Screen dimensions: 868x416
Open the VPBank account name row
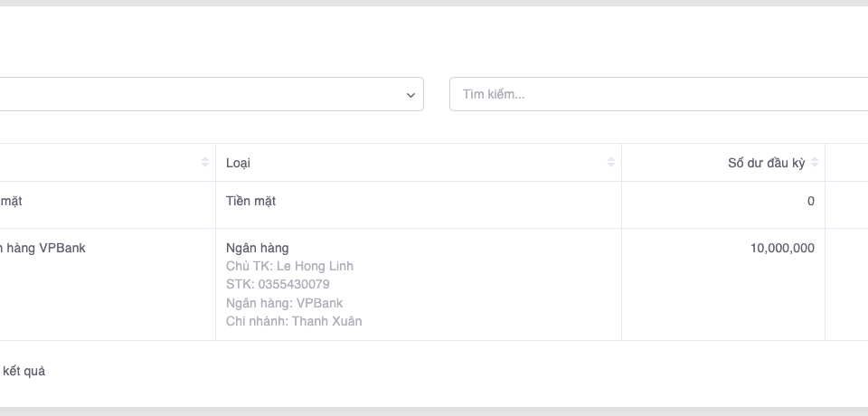(x=45, y=248)
